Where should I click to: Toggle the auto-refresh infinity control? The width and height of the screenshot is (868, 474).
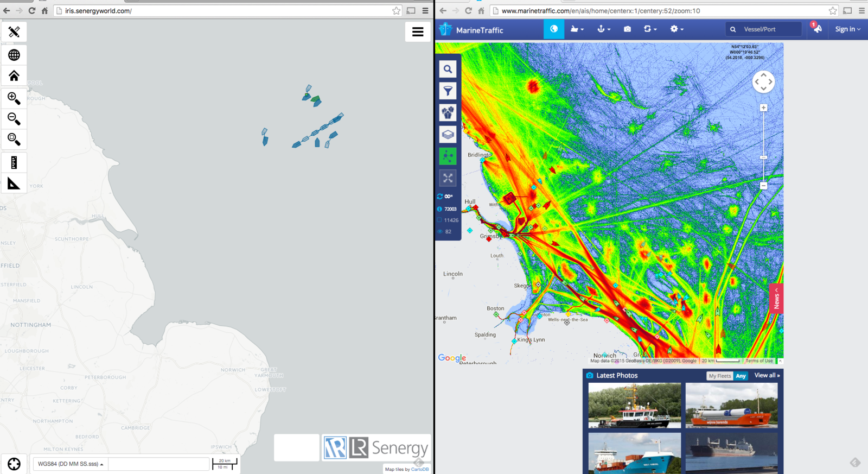pos(445,197)
